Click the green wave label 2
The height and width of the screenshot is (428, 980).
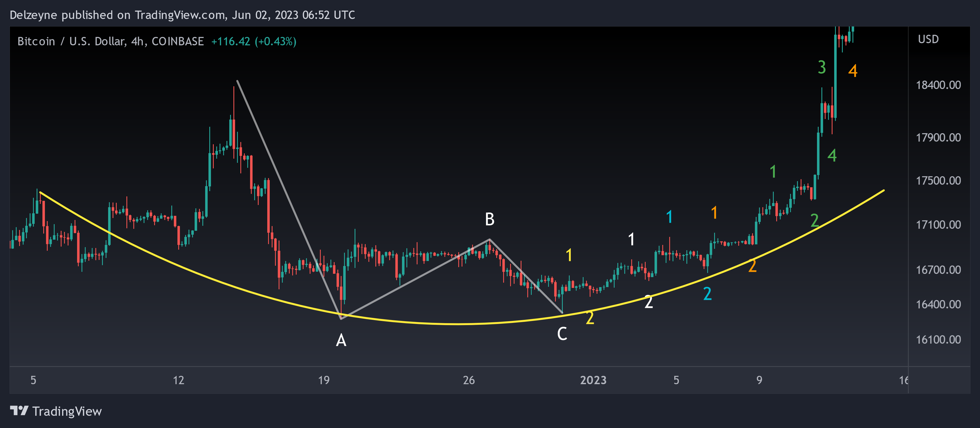814,221
